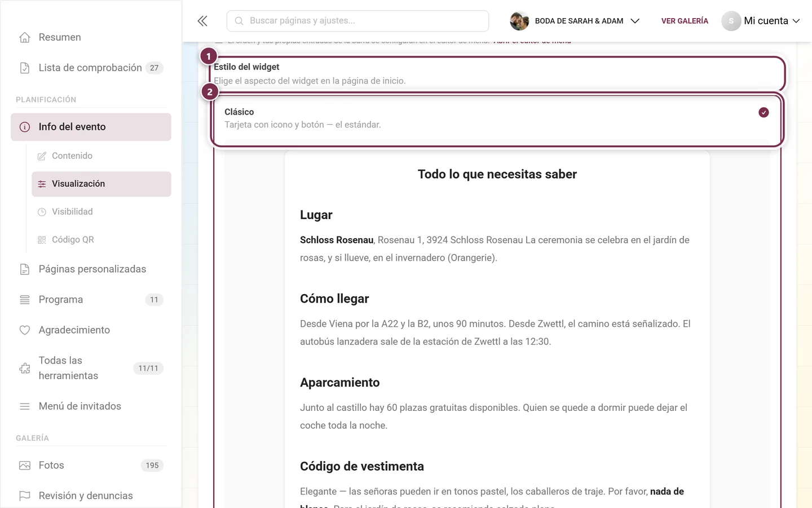Viewport: 812px width, 508px height.
Task: Open the Lista de comprobación checklist icon
Action: pos(25,68)
